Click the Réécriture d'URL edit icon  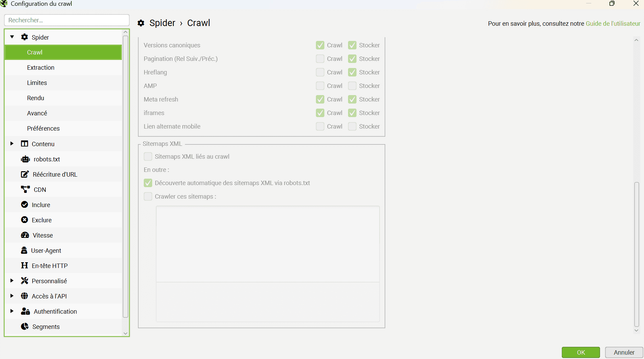point(25,174)
